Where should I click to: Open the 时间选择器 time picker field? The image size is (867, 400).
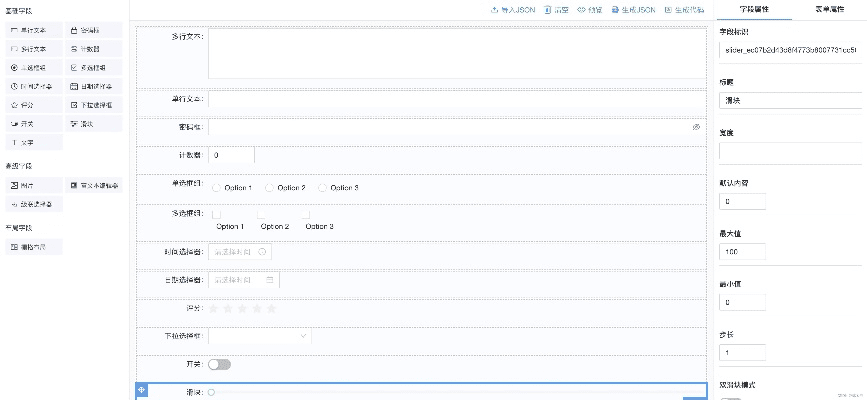pyautogui.click(x=240, y=252)
